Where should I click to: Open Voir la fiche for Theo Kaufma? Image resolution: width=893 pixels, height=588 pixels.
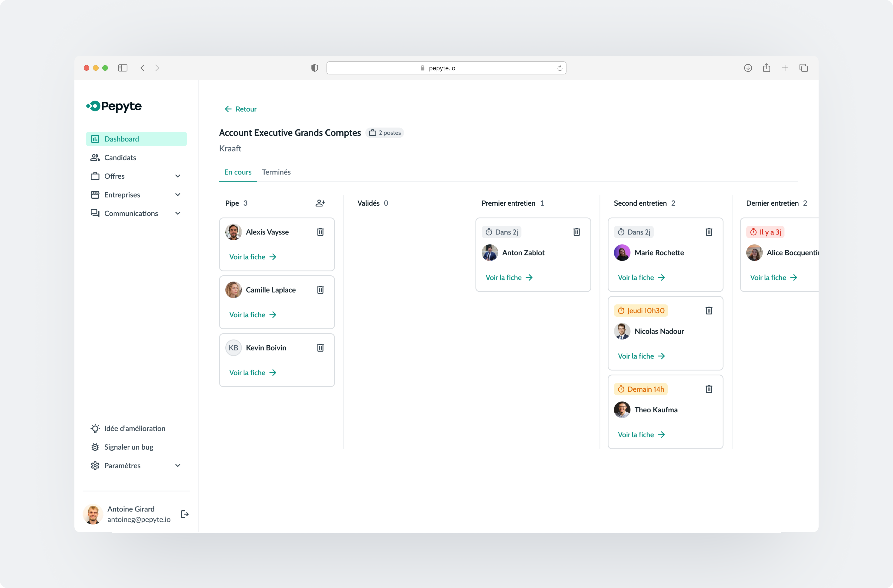[641, 434]
